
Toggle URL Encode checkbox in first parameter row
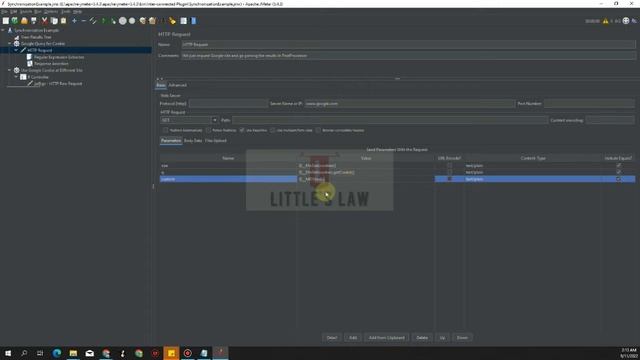(449, 166)
